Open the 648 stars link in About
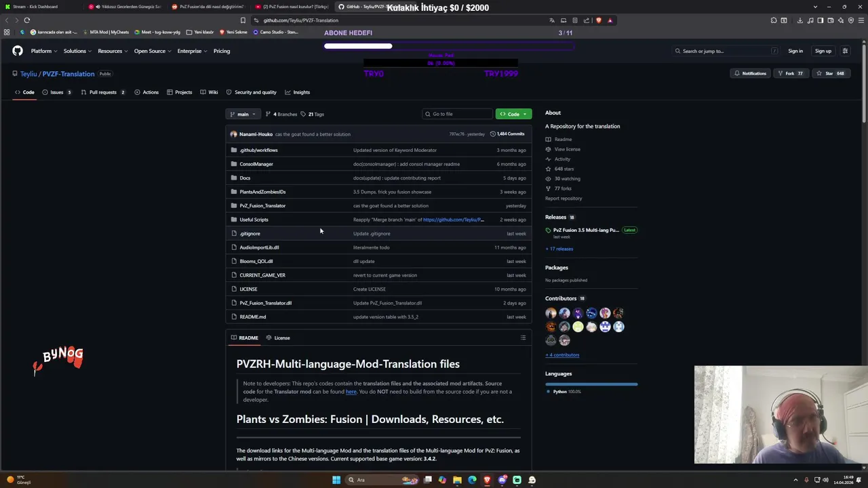 point(564,169)
